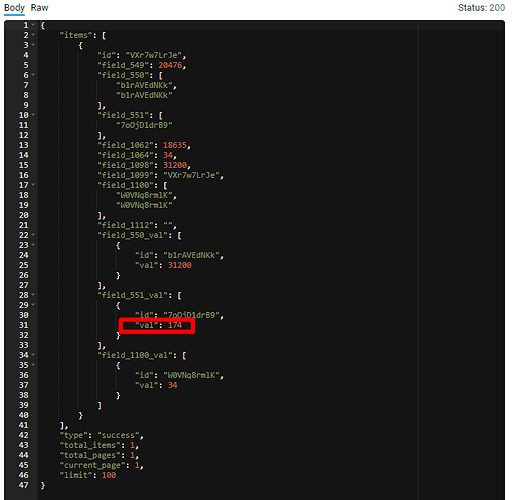Select the Body tab
The height and width of the screenshot is (500, 515).
pos(14,8)
